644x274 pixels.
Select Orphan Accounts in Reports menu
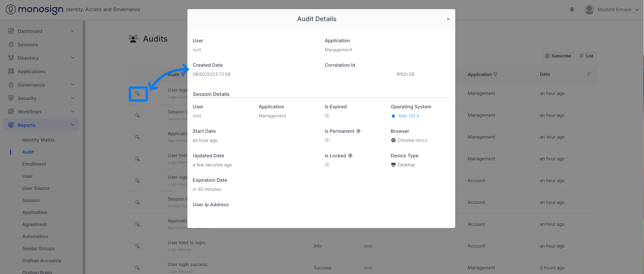(42, 261)
